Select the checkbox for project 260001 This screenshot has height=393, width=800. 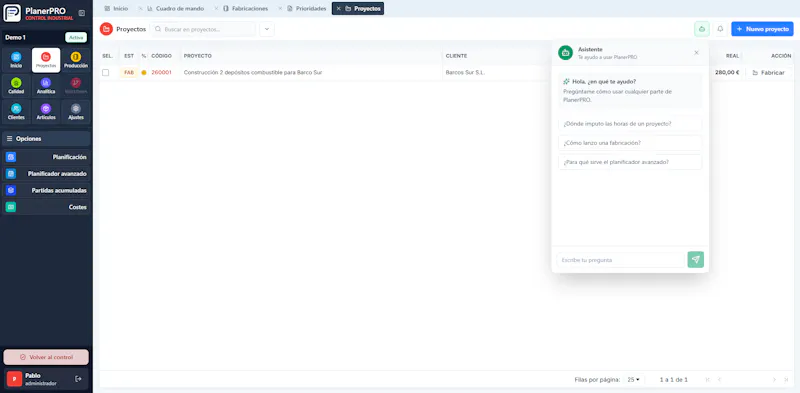tap(106, 72)
